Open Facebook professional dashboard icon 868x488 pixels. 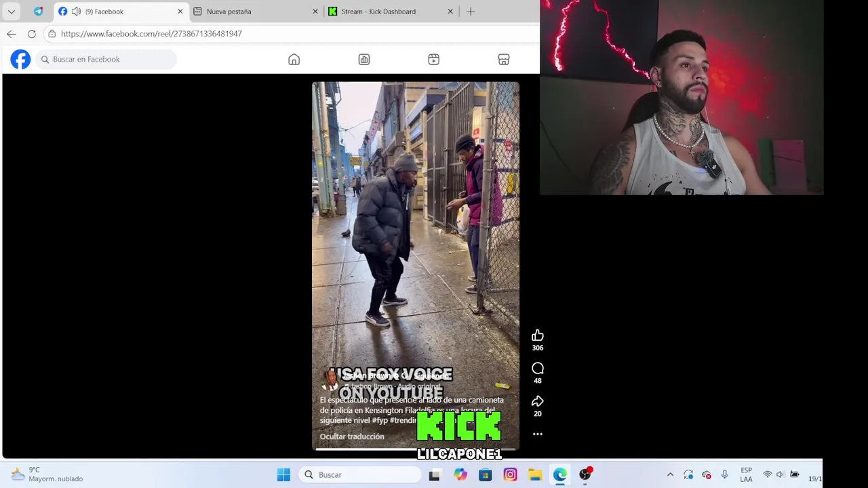coord(364,60)
